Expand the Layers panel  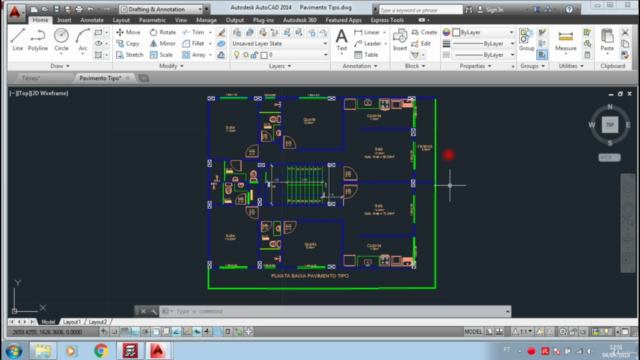click(280, 66)
